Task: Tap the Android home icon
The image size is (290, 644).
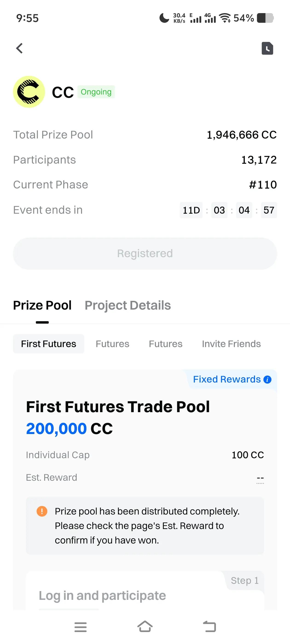Action: (x=145, y=627)
